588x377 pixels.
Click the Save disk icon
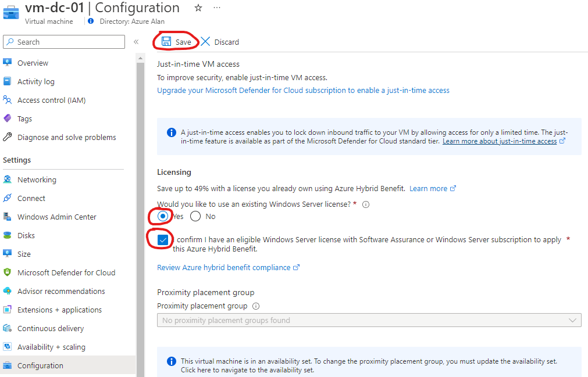pyautogui.click(x=166, y=42)
